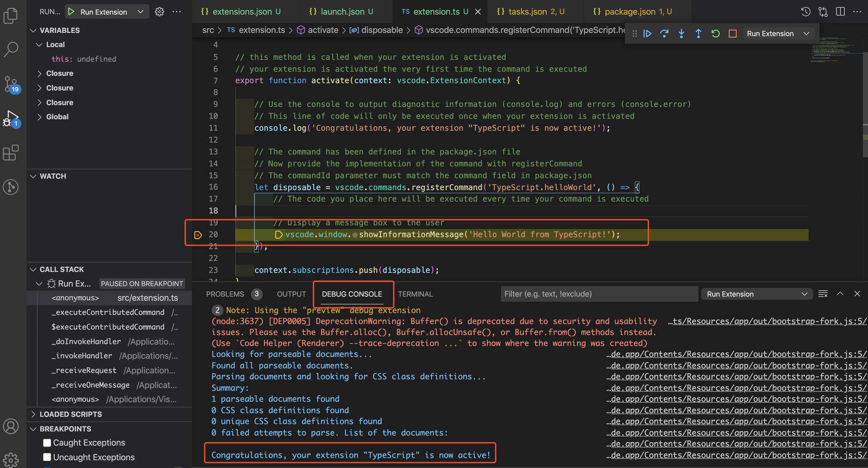Close the extension.ts editor tab

coord(478,12)
